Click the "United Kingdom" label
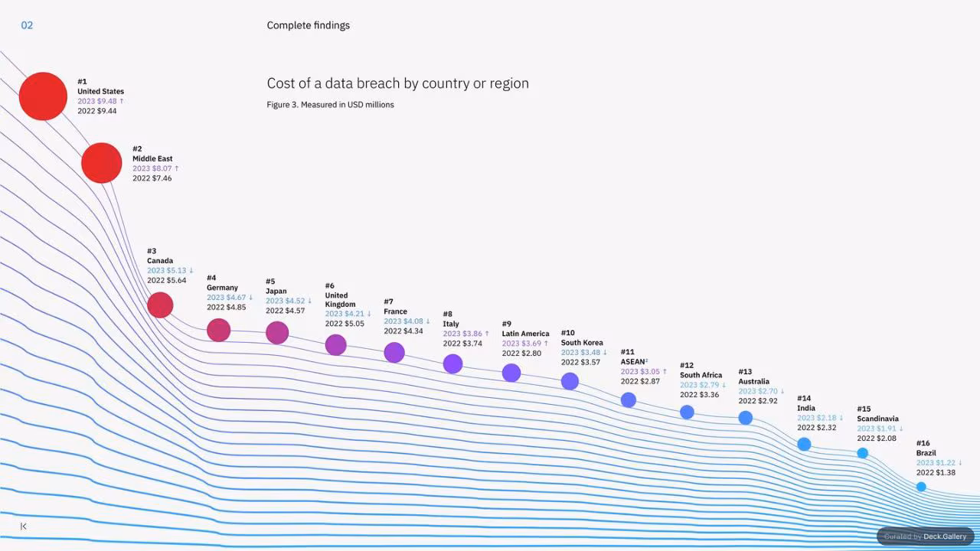 (x=341, y=300)
